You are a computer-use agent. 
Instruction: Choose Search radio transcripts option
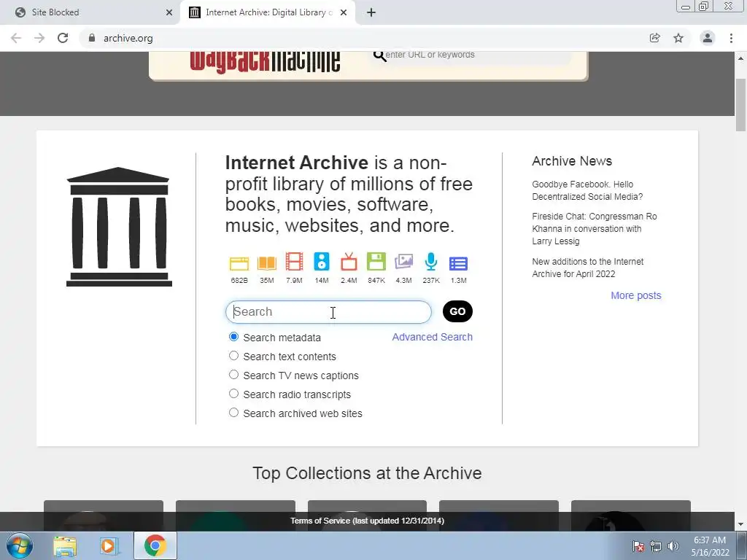pyautogui.click(x=233, y=394)
